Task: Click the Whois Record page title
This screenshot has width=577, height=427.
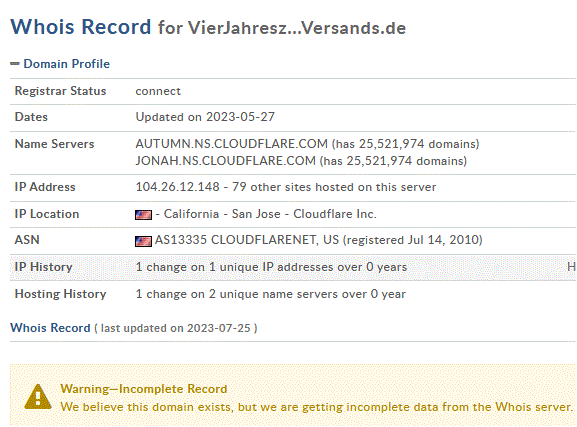Action: click(81, 27)
